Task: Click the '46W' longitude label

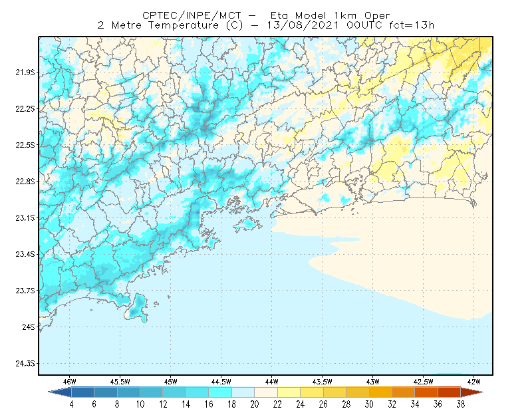Action: pyautogui.click(x=70, y=382)
